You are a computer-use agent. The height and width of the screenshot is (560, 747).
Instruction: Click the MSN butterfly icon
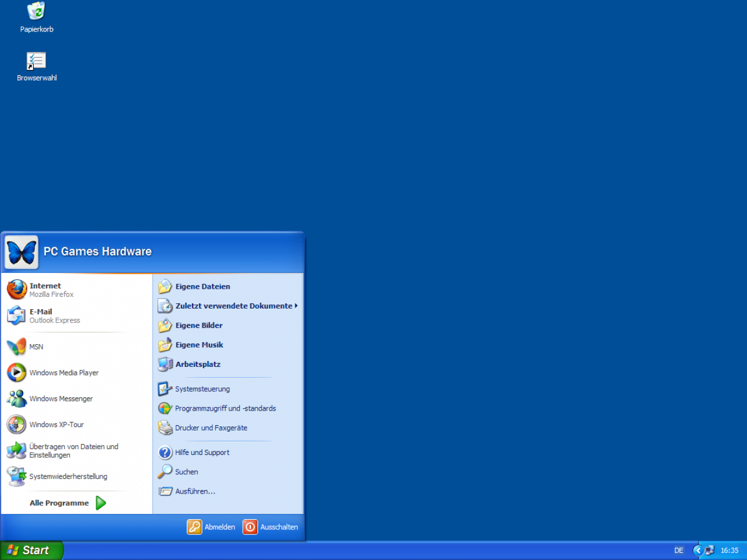click(x=16, y=346)
